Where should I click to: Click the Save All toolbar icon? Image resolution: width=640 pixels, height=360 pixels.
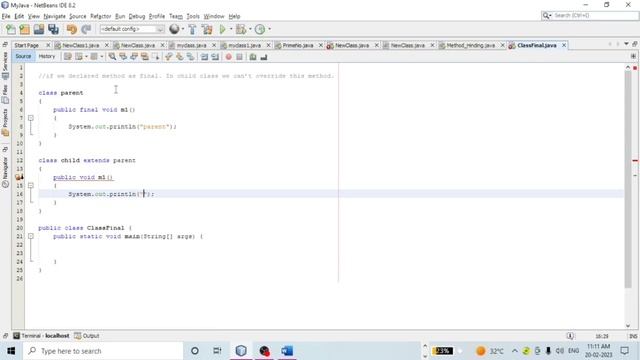[53, 29]
